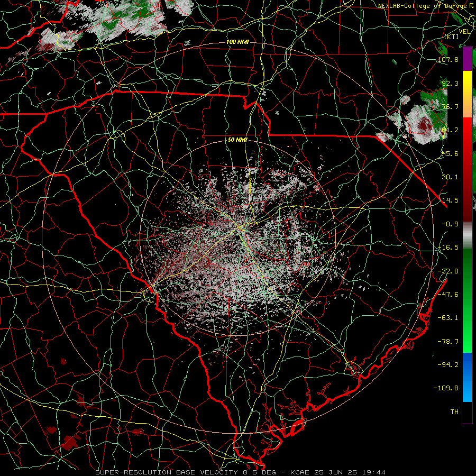The width and height of the screenshot is (476, 476).
Task: Click the "TH" label under the scale
Action: pyautogui.click(x=454, y=412)
